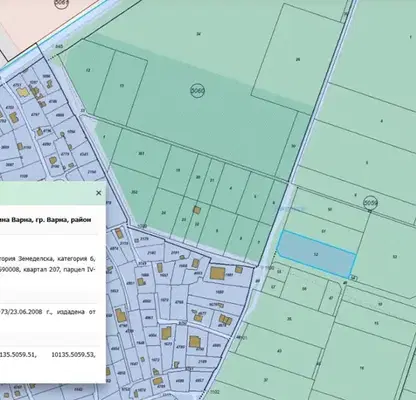
Task: Select parcel 43 in the green zone
Action: tap(279, 351)
